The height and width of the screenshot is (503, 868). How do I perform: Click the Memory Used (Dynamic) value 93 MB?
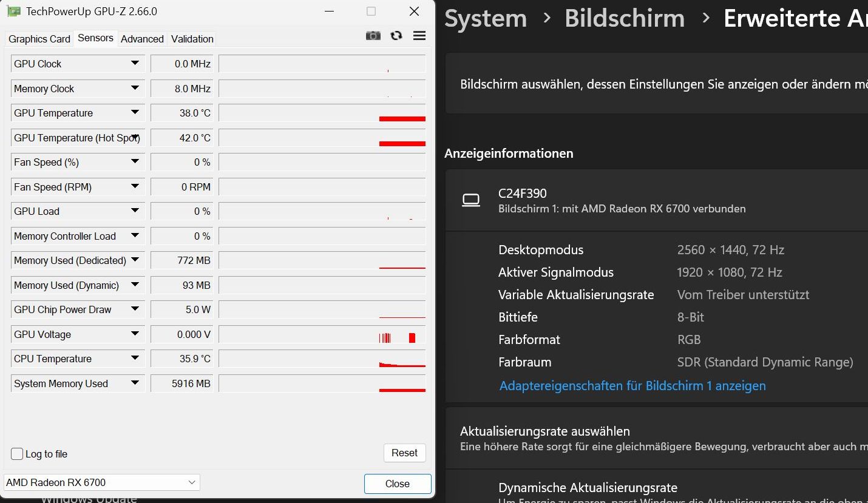click(x=181, y=285)
